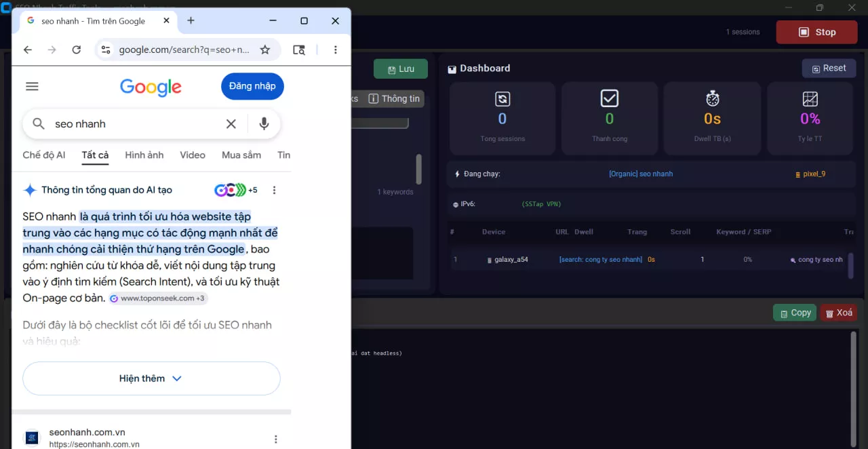868x449 pixels.
Task: Click the Device column header
Action: click(x=494, y=232)
